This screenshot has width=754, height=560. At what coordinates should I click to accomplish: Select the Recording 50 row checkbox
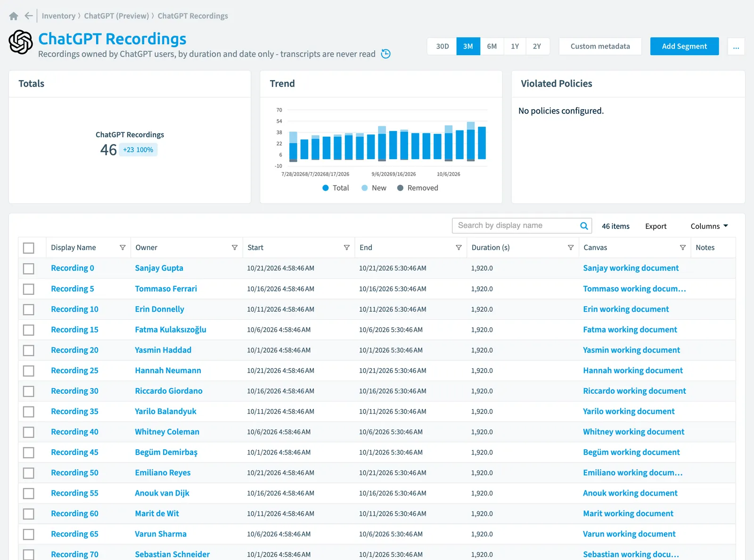tap(29, 473)
